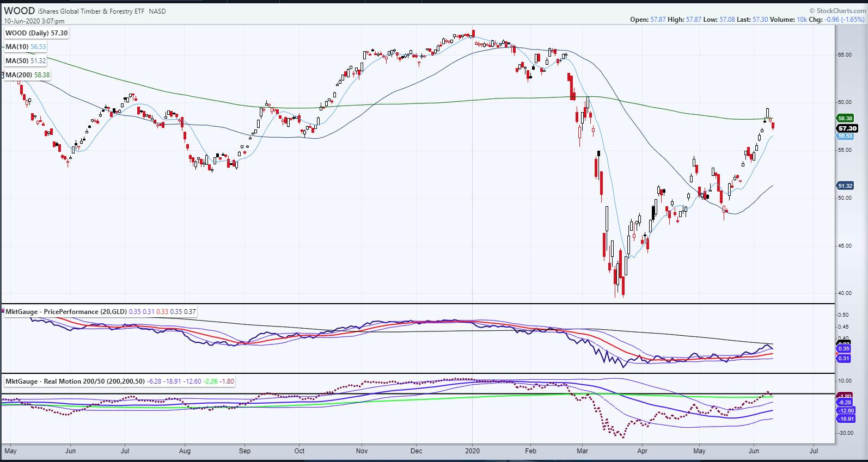Click the 0.45 label on the PricePerformance axis
Screen dimensions: 868x462
coord(843,327)
